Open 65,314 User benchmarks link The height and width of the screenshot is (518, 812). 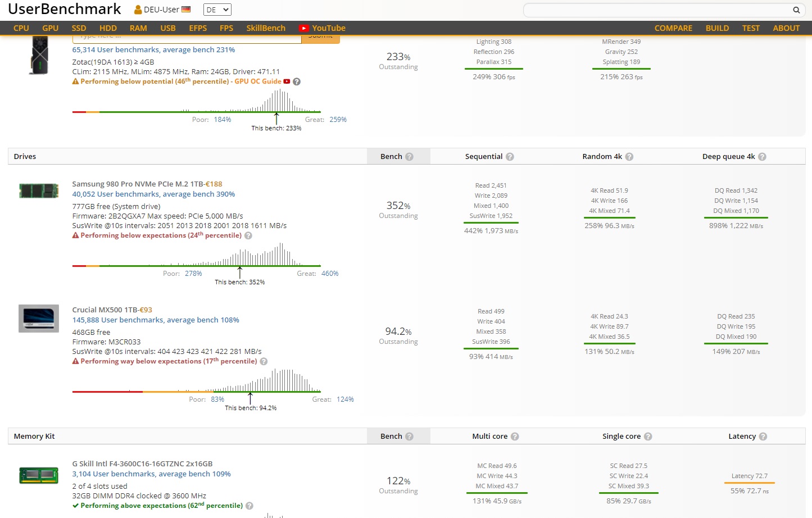(x=153, y=50)
